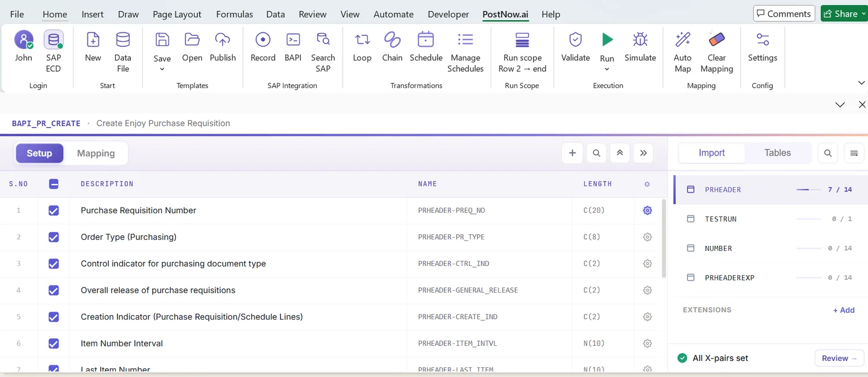Screen dimensions: 868x377
Task: Click the plus add field icon
Action: 572,153
